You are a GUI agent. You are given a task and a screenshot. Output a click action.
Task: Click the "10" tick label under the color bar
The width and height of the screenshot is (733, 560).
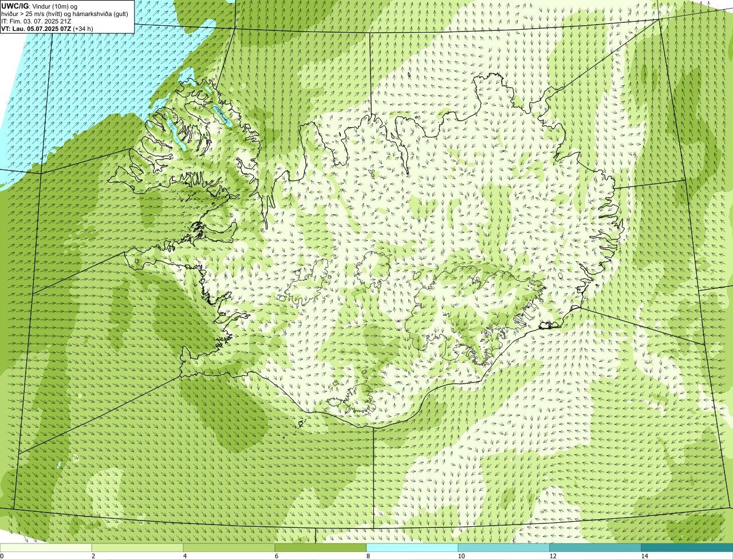[461, 556]
